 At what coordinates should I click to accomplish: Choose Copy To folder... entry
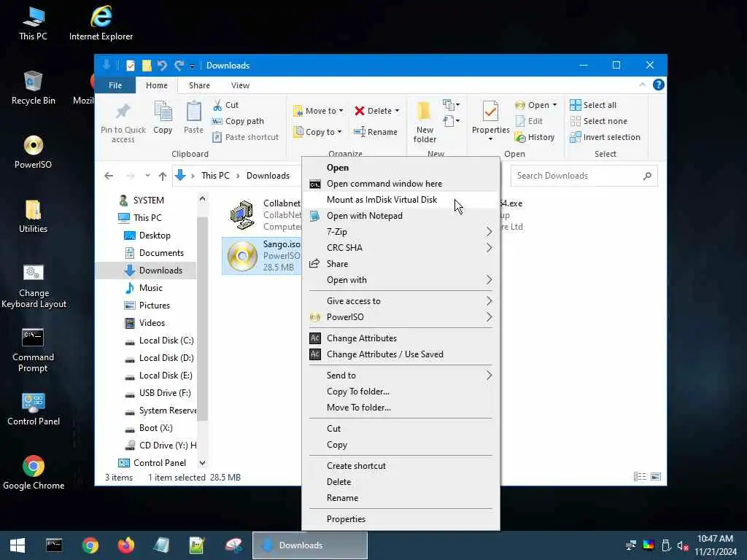coord(400,392)
